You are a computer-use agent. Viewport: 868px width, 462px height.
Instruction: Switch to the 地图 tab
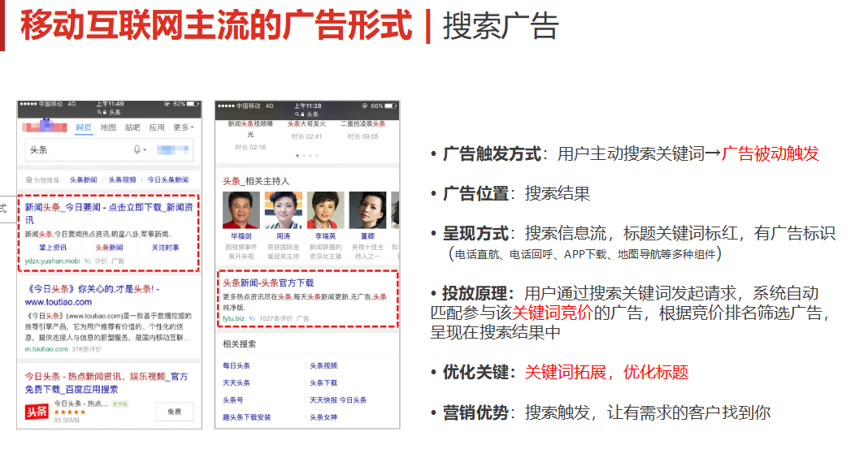pos(108,127)
